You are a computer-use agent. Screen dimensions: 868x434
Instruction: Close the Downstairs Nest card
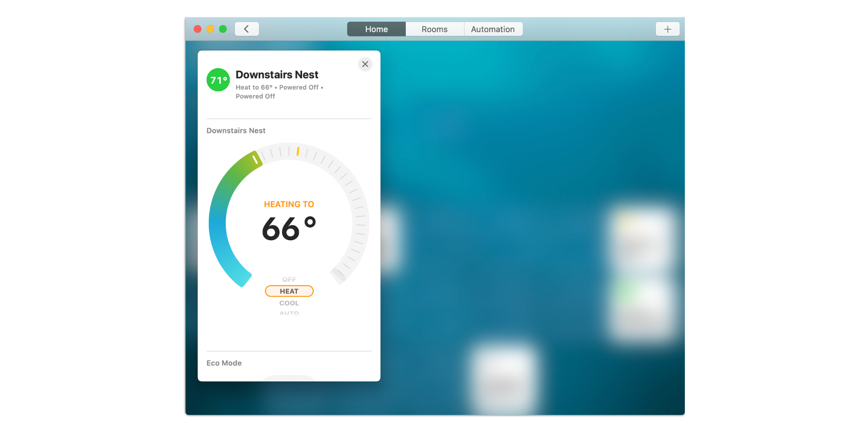pos(365,64)
